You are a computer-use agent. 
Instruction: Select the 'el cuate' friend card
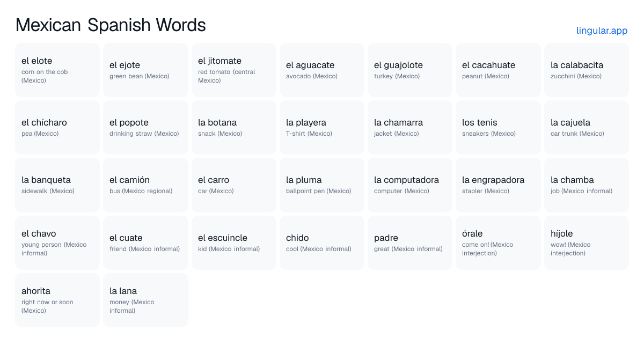145,243
